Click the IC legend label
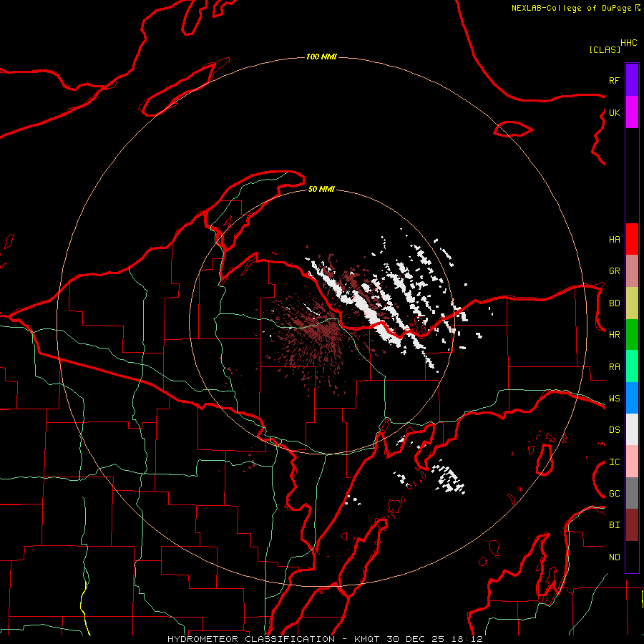This screenshot has height=644, width=644. click(614, 462)
